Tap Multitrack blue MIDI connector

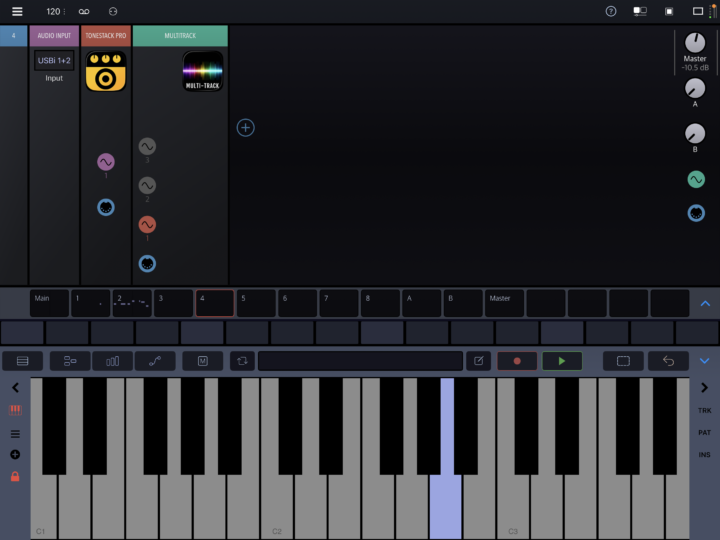(x=147, y=264)
